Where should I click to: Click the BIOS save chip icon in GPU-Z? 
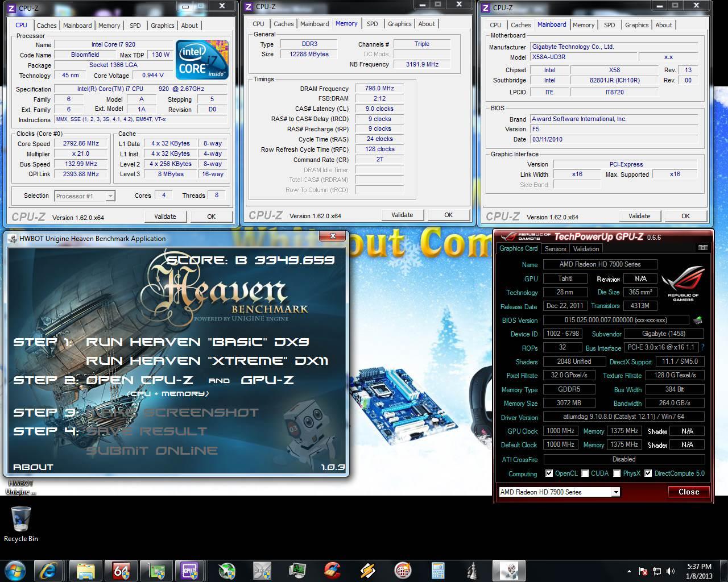(698, 320)
